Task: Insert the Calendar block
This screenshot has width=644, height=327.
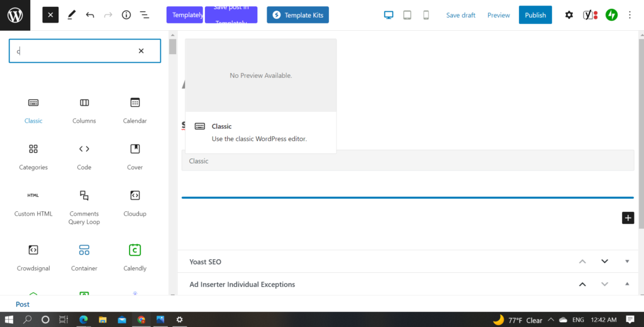Action: tap(135, 109)
